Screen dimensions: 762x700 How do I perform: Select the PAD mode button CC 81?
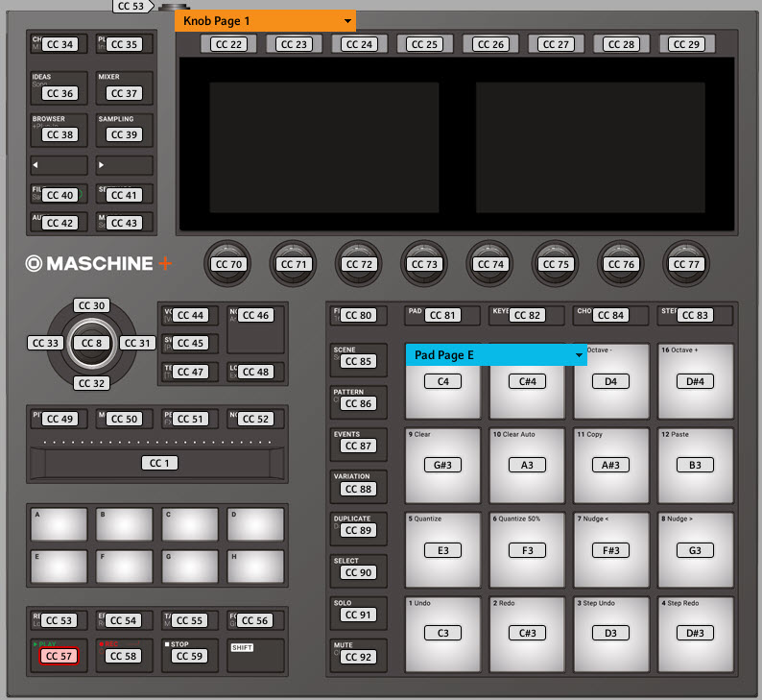pyautogui.click(x=442, y=316)
